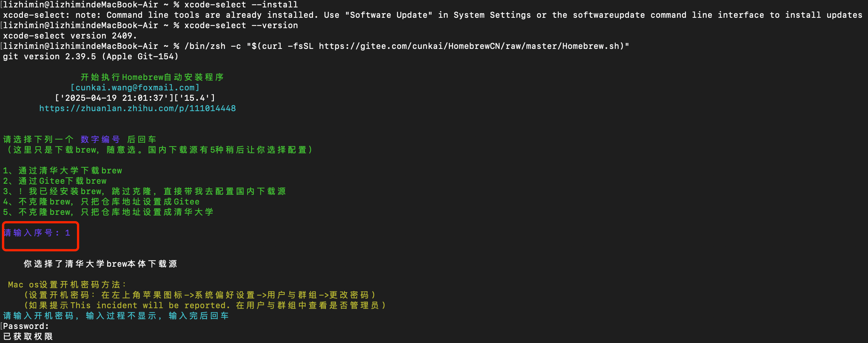Click the 'xcode-select --install' command line
The height and width of the screenshot is (343, 868).
[x=150, y=5]
